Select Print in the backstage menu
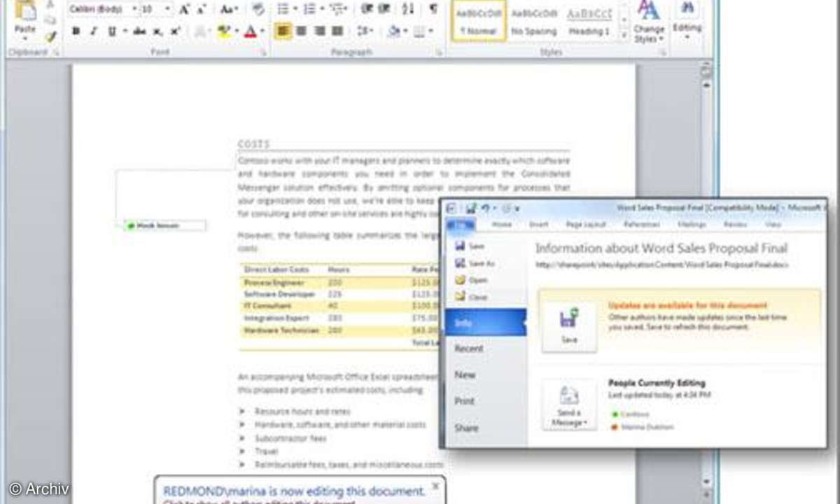The width and height of the screenshot is (840, 504). pyautogui.click(x=465, y=401)
